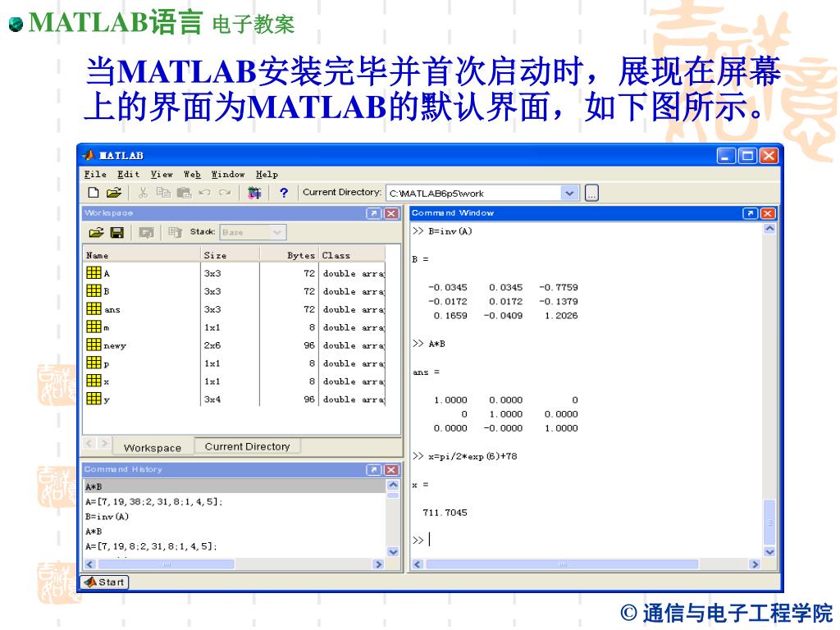
Task: Undock the Workspace panel
Action: (x=373, y=213)
